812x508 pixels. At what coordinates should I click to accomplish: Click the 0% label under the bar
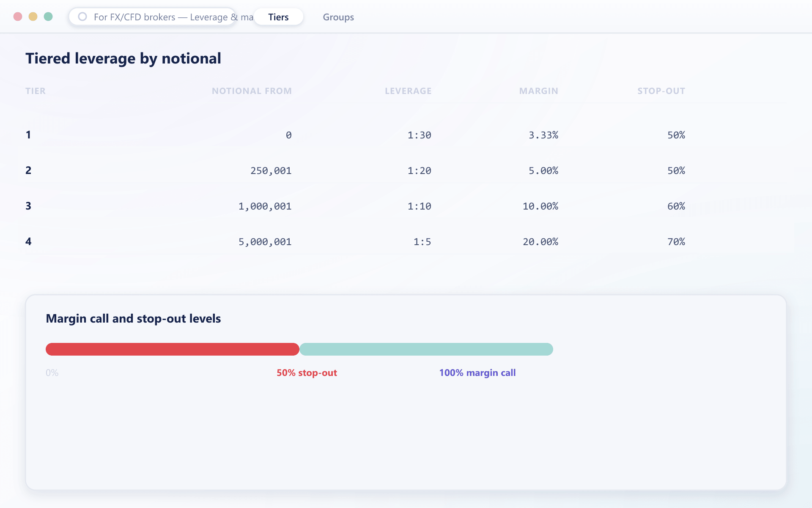(52, 373)
